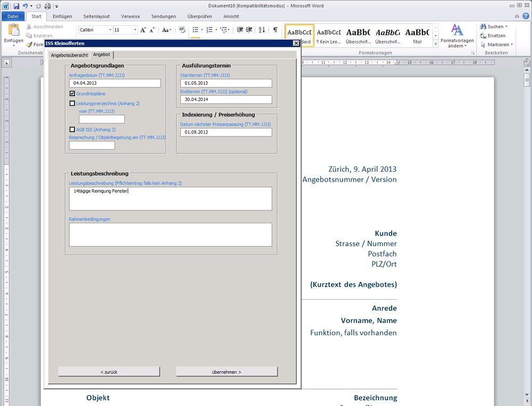Uncheck the Grundrisspläne checkbox

(72, 94)
